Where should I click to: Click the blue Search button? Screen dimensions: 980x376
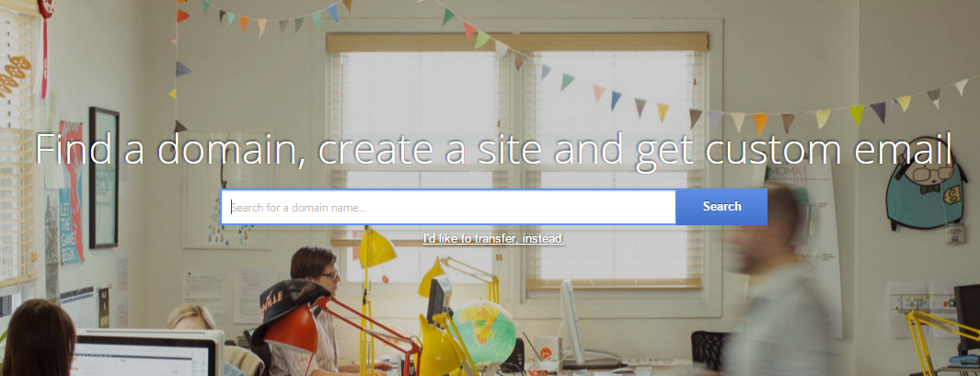[721, 207]
